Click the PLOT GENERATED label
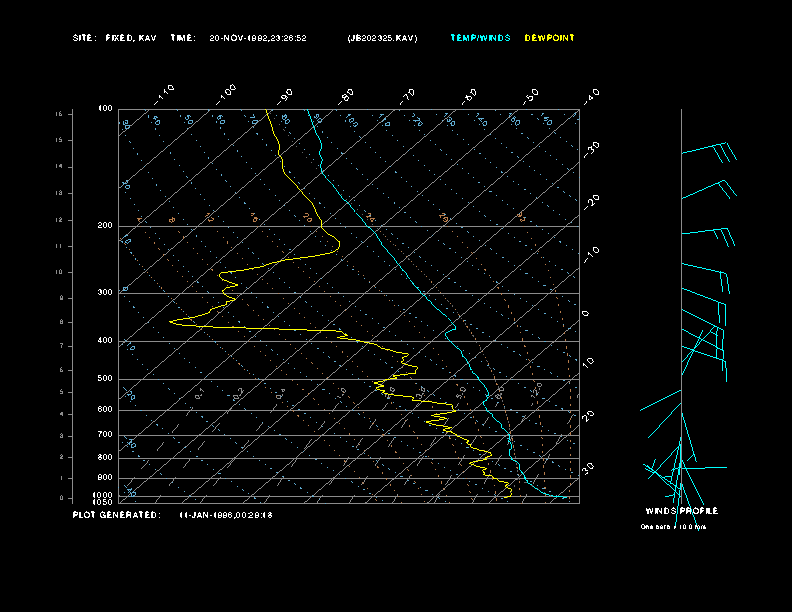The width and height of the screenshot is (792, 612). tap(115, 515)
